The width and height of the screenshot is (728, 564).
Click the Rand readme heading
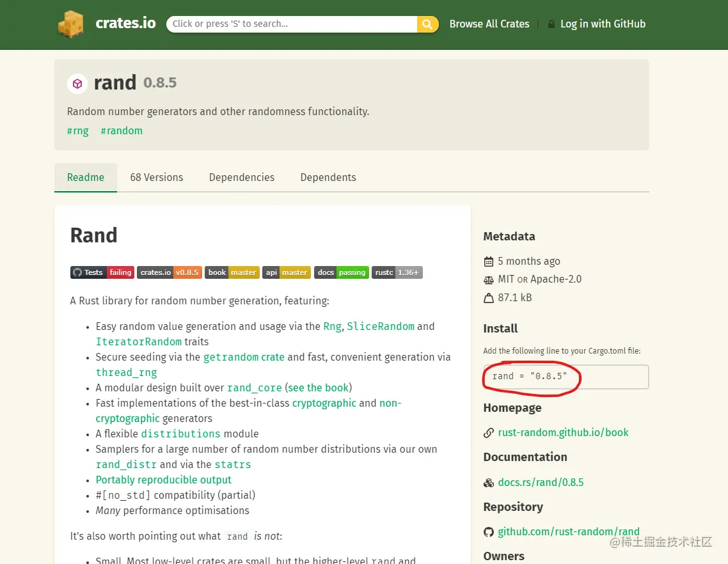coord(94,235)
